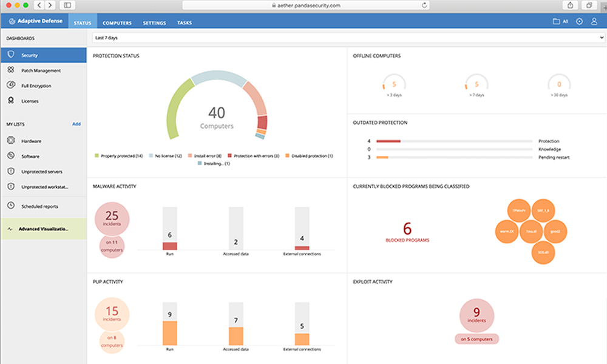
Task: Click Disabled protection (1) legend item
Action: [309, 156]
